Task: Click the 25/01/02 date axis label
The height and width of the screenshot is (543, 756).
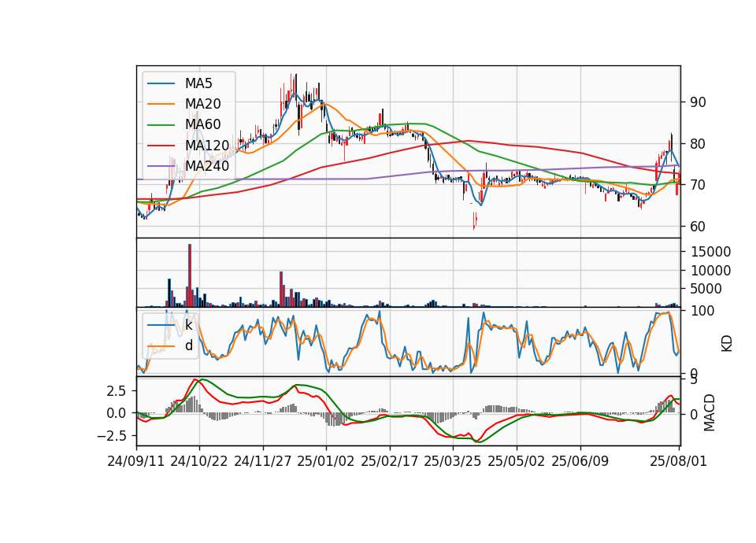Action: [326, 461]
